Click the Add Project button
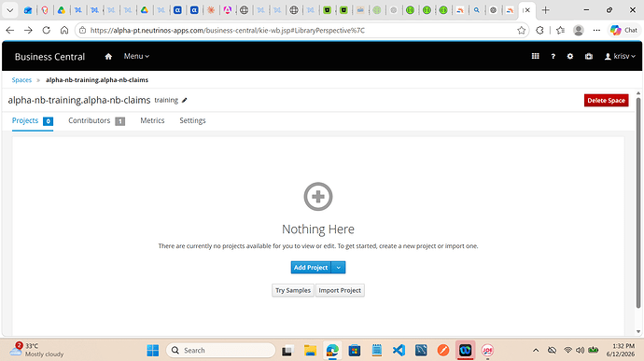The image size is (644, 361). pyautogui.click(x=311, y=268)
